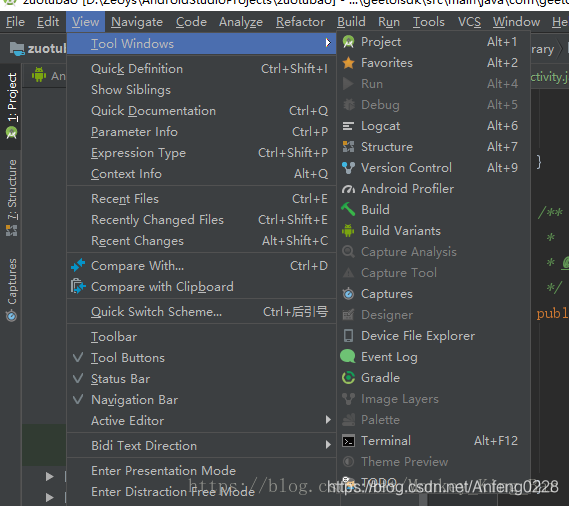The height and width of the screenshot is (506, 569).
Task: Select the Captures side tab
Action: click(11, 290)
